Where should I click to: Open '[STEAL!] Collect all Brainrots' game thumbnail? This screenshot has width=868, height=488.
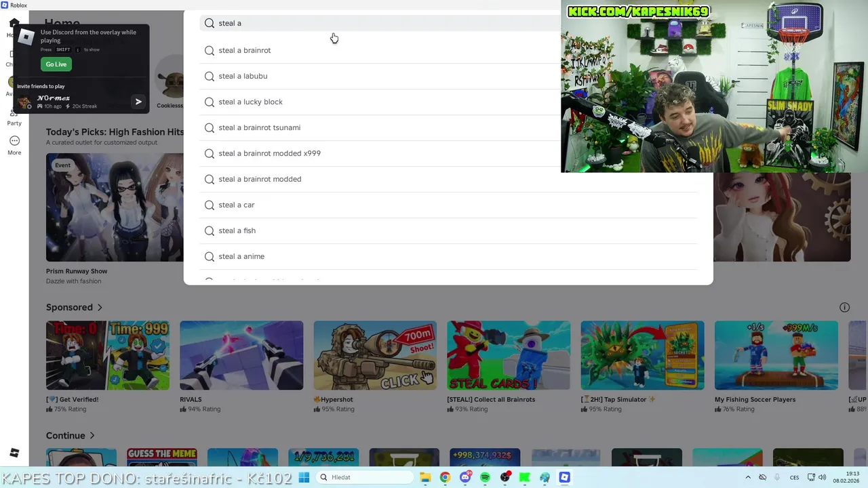pos(509,355)
